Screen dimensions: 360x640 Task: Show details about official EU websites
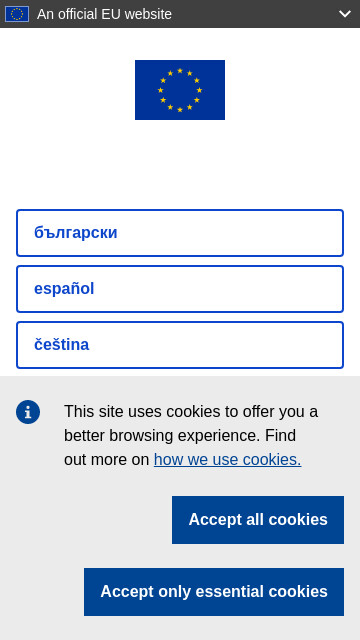click(344, 14)
